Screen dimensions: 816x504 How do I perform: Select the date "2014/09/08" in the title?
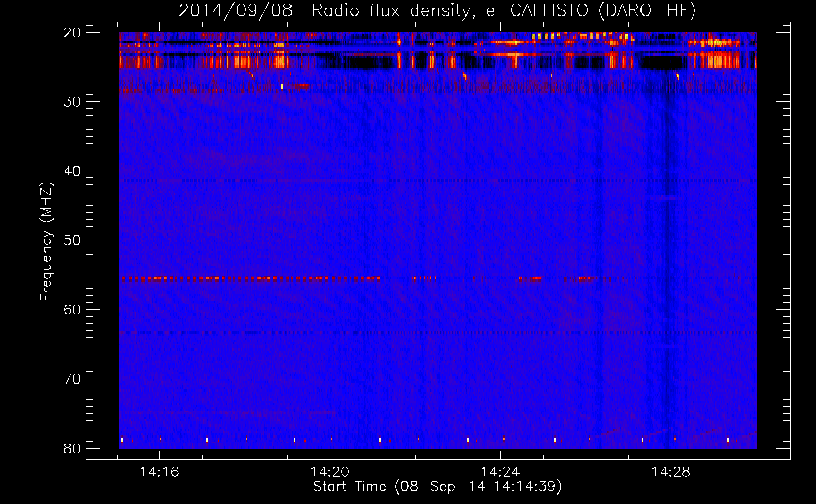pos(236,11)
